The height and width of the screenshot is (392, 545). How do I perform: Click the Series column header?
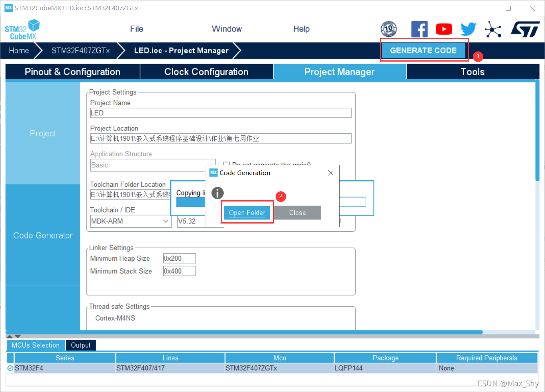click(x=65, y=358)
